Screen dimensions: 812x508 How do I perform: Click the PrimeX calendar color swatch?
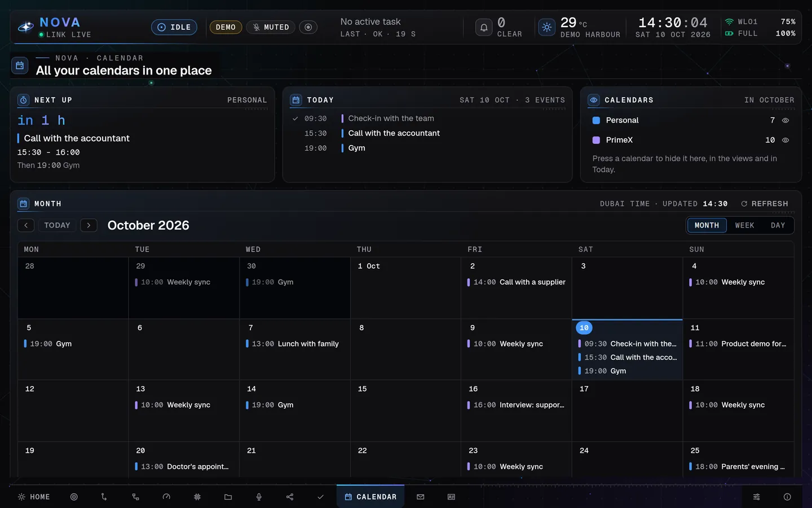click(x=596, y=140)
